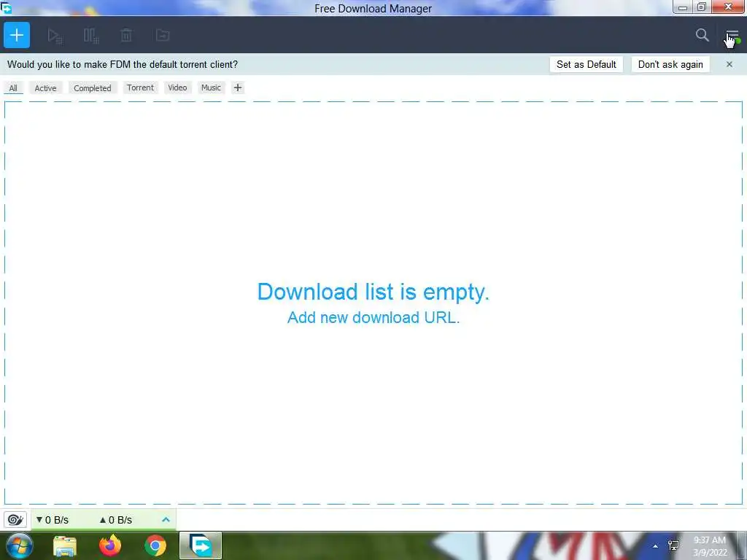This screenshot has width=747, height=560.
Task: Launch Chrome from the taskbar
Action: point(155,545)
